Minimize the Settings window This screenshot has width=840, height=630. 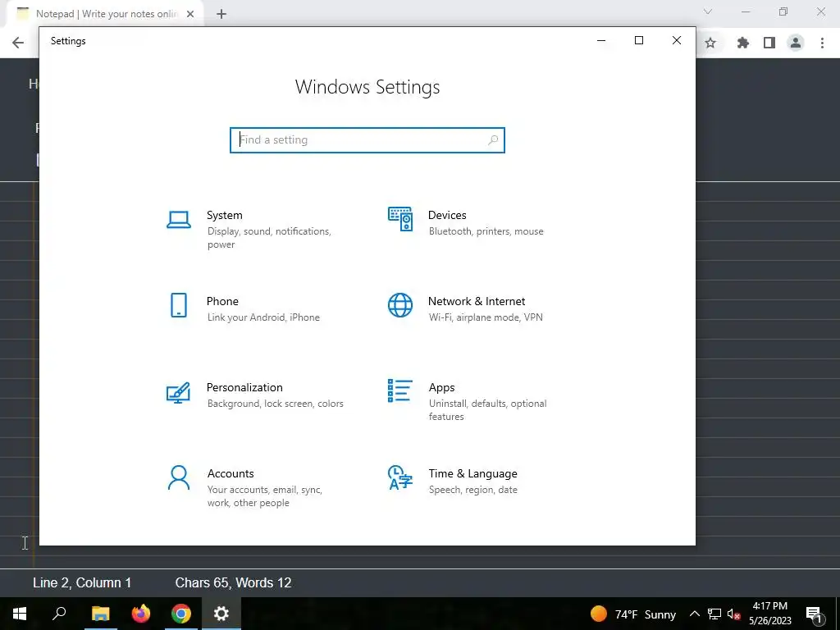[x=601, y=41]
